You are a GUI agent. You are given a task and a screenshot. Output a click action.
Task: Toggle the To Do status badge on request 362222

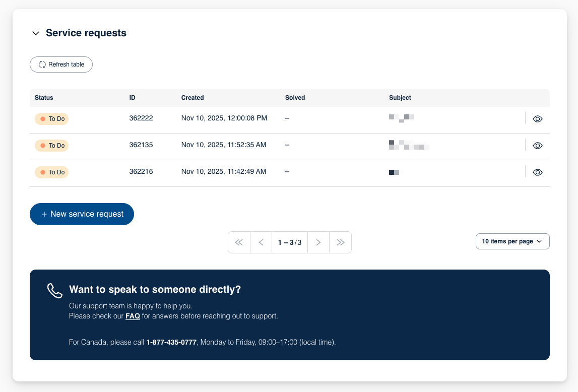(51, 119)
